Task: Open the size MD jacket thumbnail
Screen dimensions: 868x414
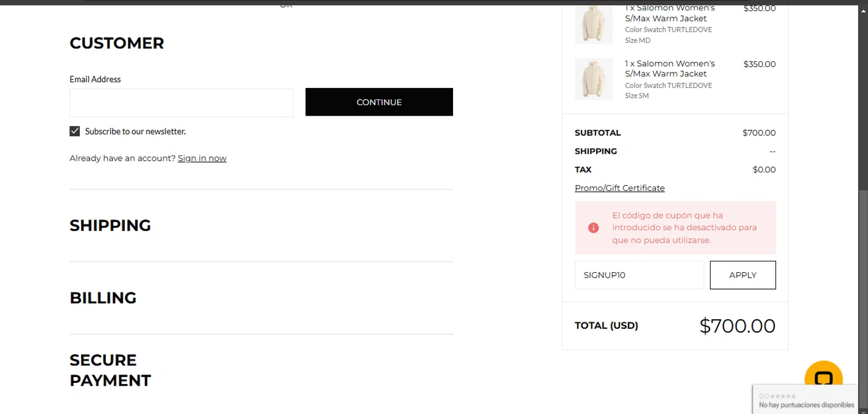Action: tap(594, 24)
